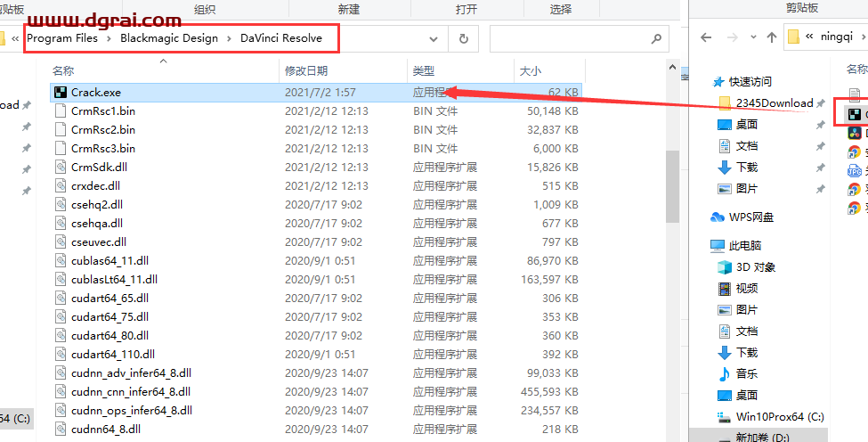
Task: Click the 此电脑 monitor icon
Action: 718,245
